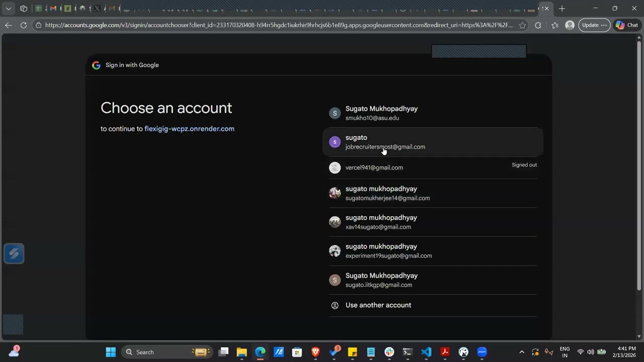644x362 pixels.
Task: Open Brave browser from the taskbar
Action: pos(315,352)
